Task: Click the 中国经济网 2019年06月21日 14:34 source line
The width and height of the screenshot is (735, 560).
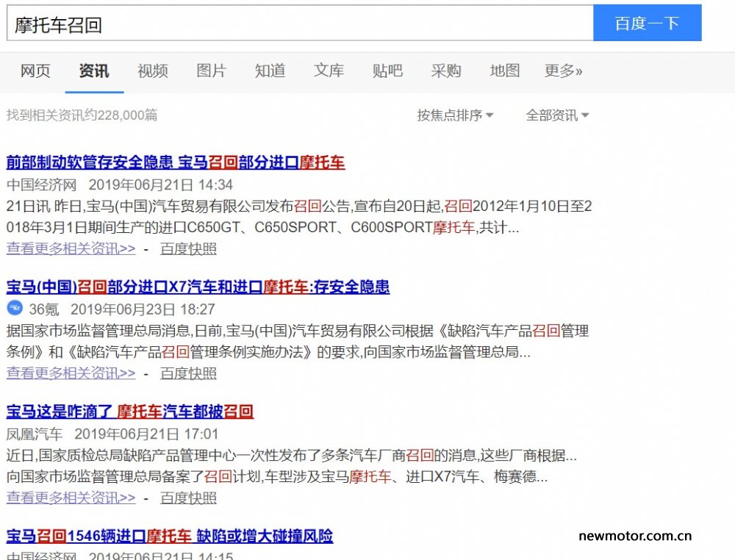Action: pyautogui.click(x=120, y=184)
